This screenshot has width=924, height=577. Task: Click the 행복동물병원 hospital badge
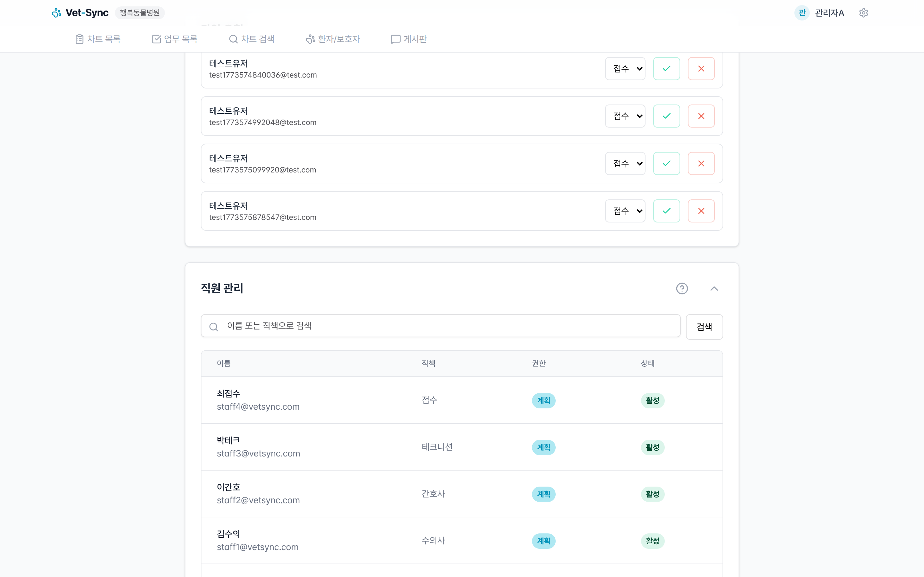pos(139,13)
